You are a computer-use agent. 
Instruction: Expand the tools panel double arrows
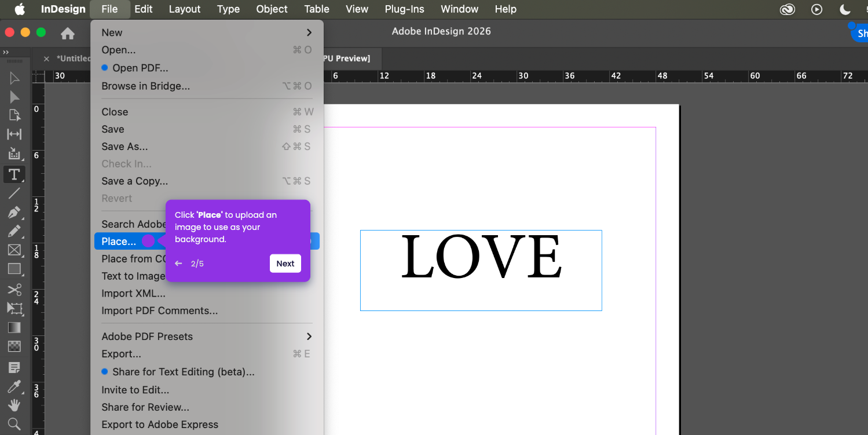pos(6,52)
